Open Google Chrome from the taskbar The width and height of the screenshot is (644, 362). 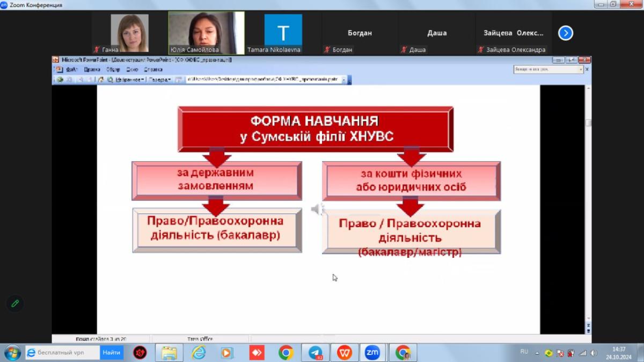(x=286, y=353)
